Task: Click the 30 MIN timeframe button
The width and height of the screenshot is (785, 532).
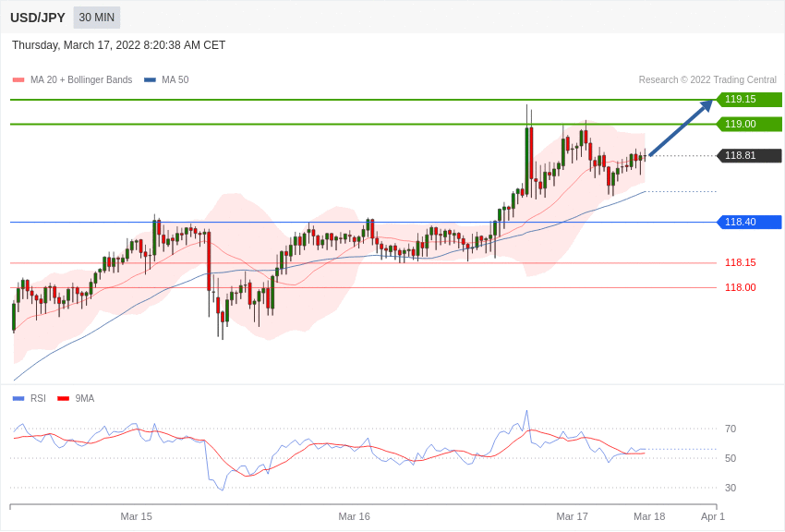Action: point(97,18)
